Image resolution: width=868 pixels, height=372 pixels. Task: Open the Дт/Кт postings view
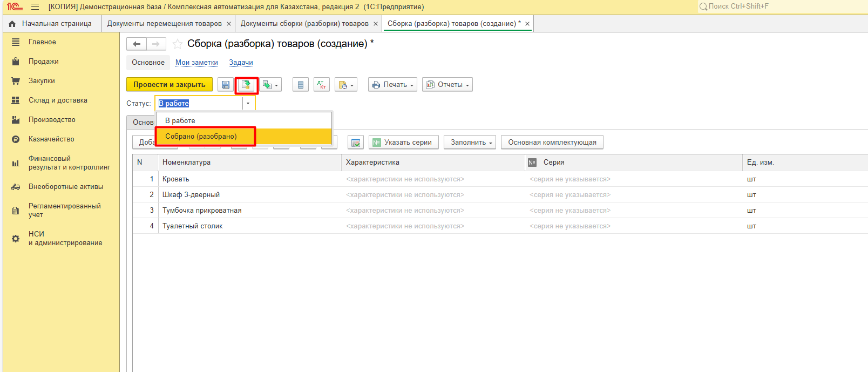pyautogui.click(x=322, y=85)
